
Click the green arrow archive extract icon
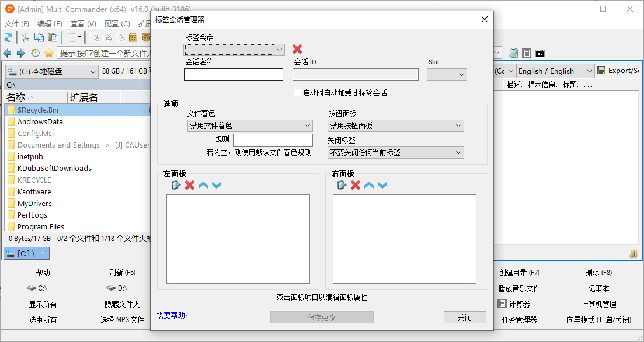click(133, 37)
